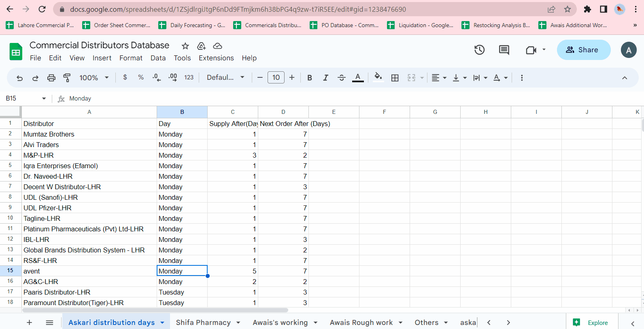
Task: Open the Tools menu
Action: pos(182,58)
